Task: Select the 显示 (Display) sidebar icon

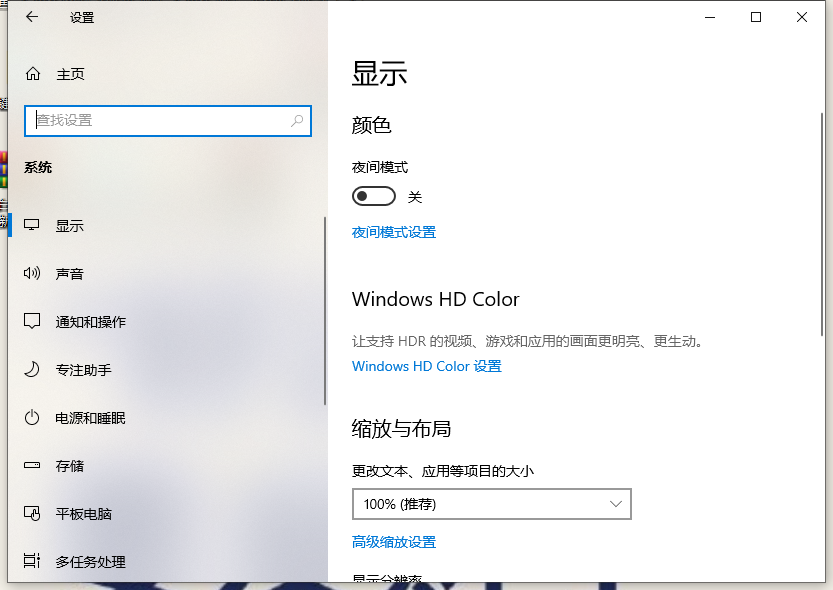Action: (x=31, y=225)
